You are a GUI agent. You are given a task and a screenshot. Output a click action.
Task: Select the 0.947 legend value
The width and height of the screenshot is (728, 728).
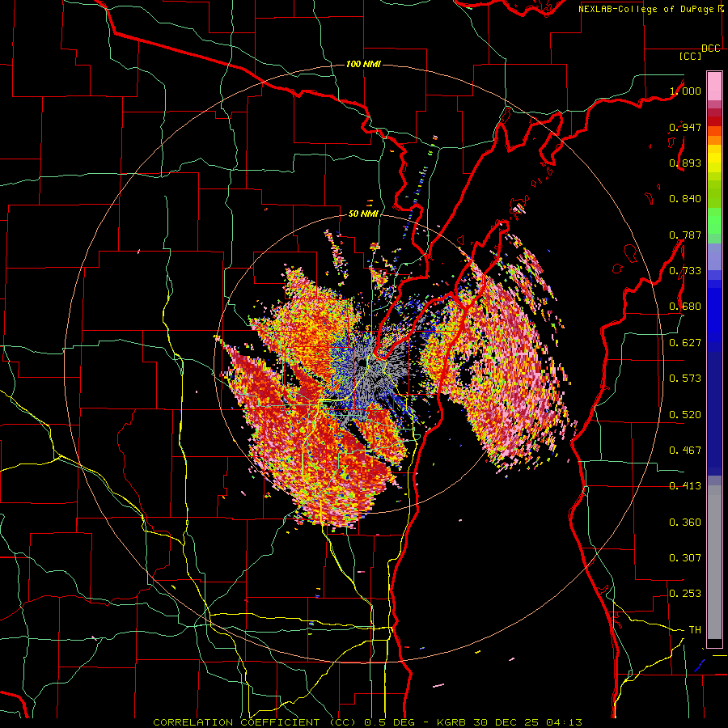[x=685, y=127]
